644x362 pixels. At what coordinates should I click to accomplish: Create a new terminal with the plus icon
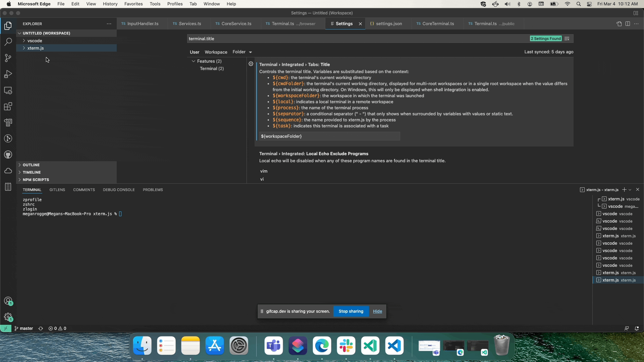[624, 189]
